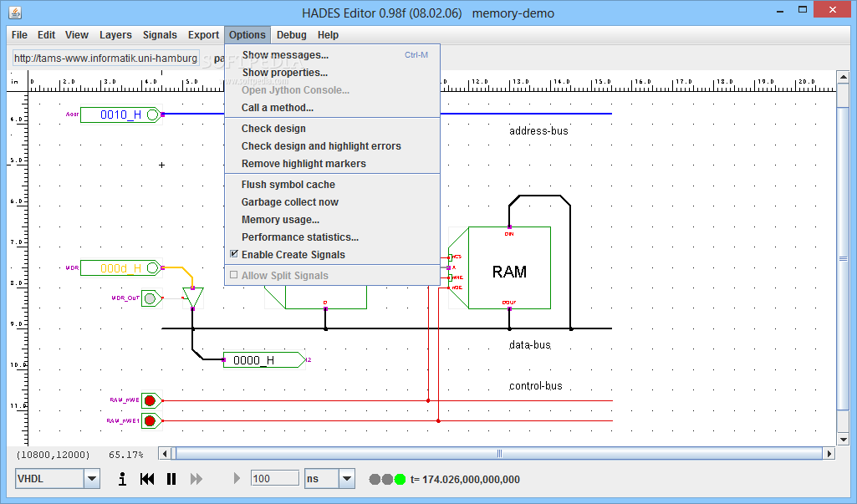
Task: Open the Debug menu
Action: pyautogui.click(x=291, y=35)
